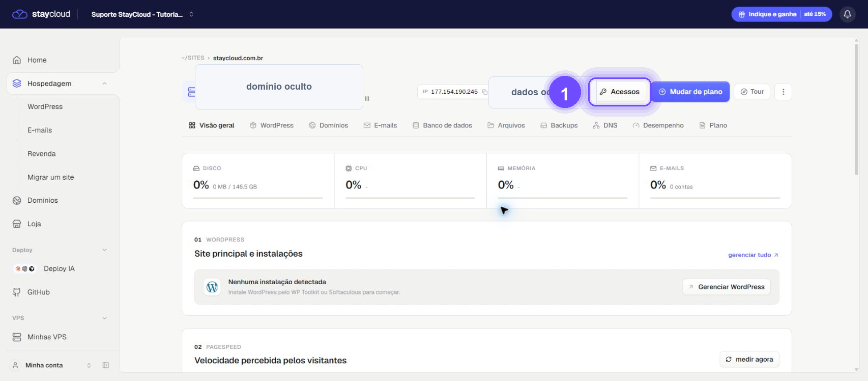Open the DNS tab
This screenshot has height=381, width=868.
coord(605,125)
